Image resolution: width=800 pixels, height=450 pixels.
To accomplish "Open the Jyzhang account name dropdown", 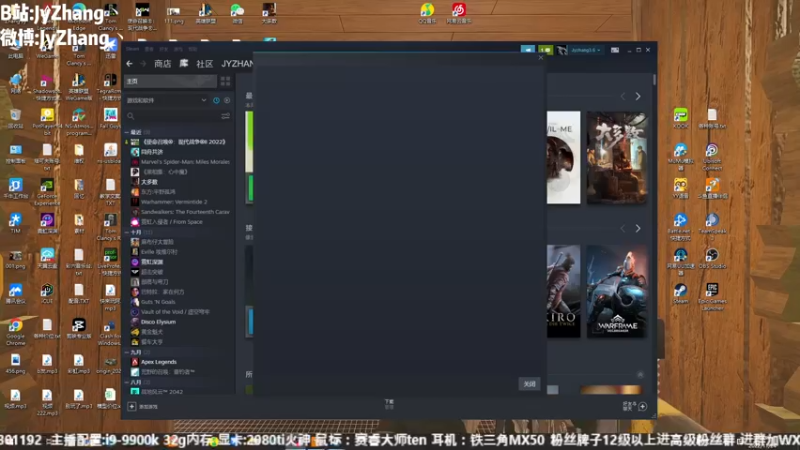I will [586, 50].
